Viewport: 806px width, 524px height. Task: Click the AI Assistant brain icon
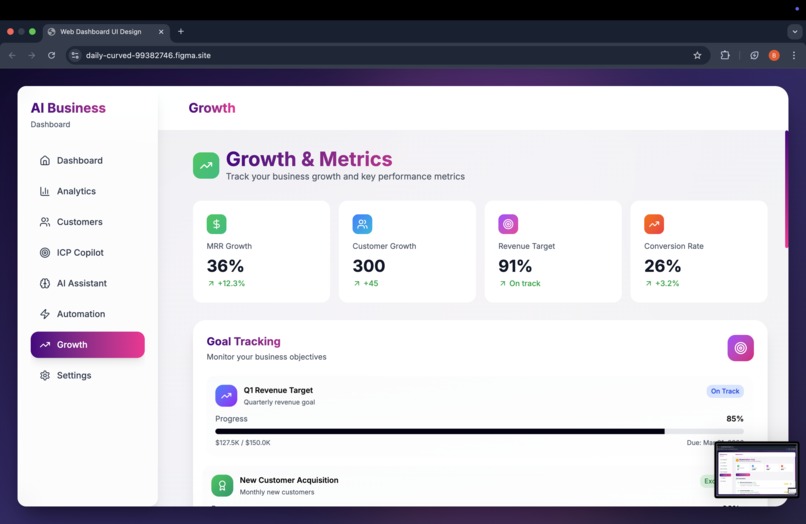pyautogui.click(x=45, y=283)
